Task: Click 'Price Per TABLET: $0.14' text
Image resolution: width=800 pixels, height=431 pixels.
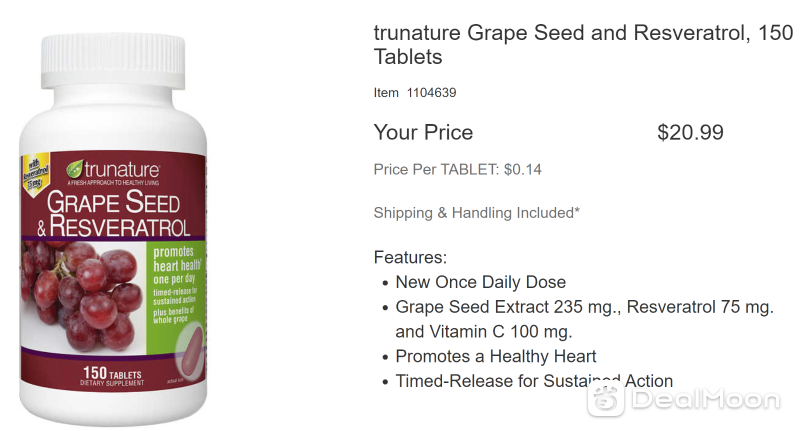Action: [458, 169]
